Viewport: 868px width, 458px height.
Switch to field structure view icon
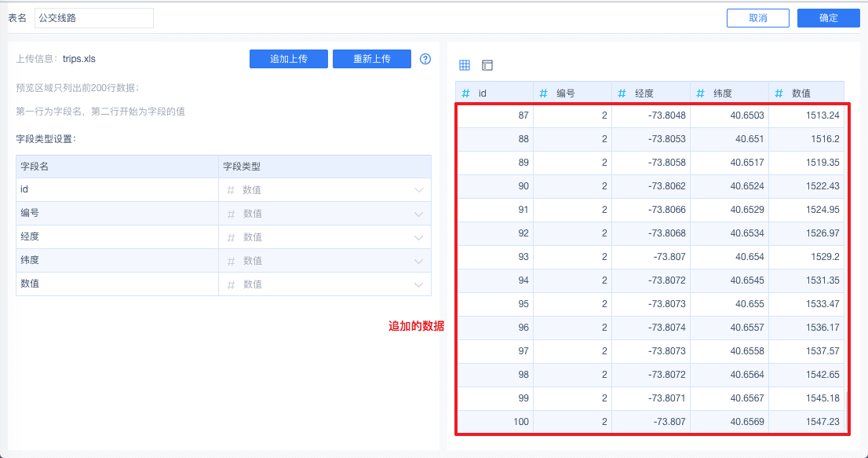487,65
